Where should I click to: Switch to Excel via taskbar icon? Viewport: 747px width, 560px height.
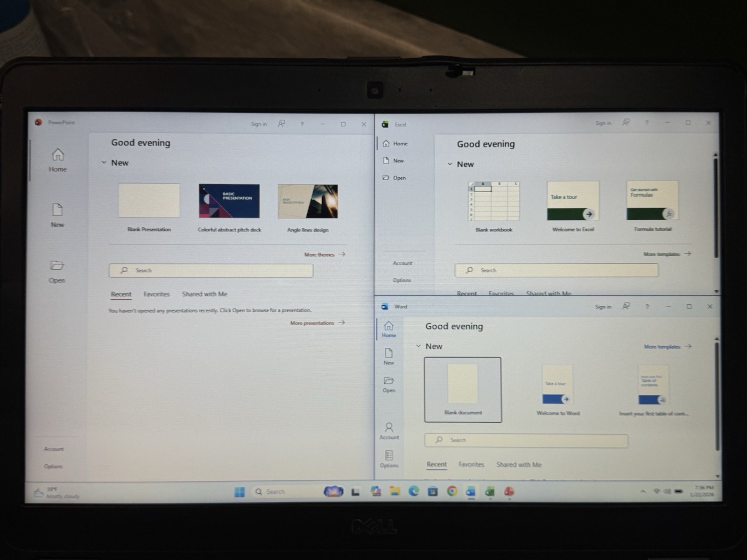click(x=490, y=491)
